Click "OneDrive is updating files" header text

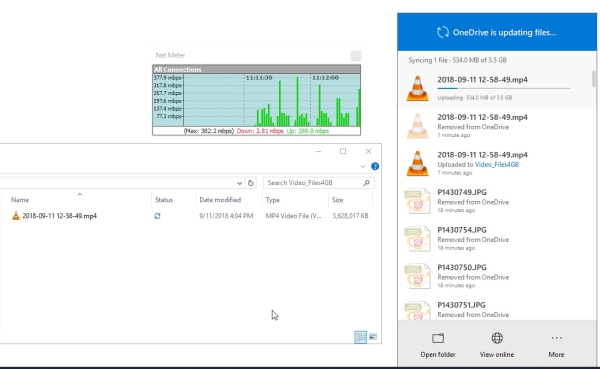(x=504, y=33)
